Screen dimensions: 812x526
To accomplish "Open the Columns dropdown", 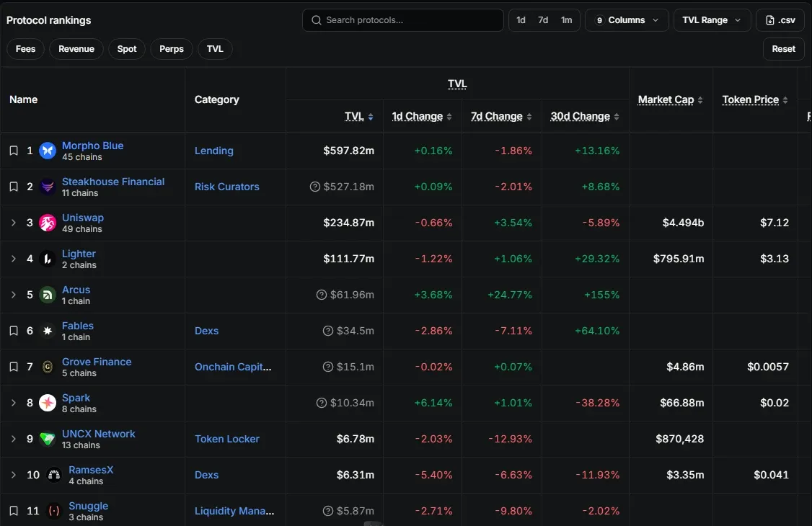I will [x=627, y=20].
